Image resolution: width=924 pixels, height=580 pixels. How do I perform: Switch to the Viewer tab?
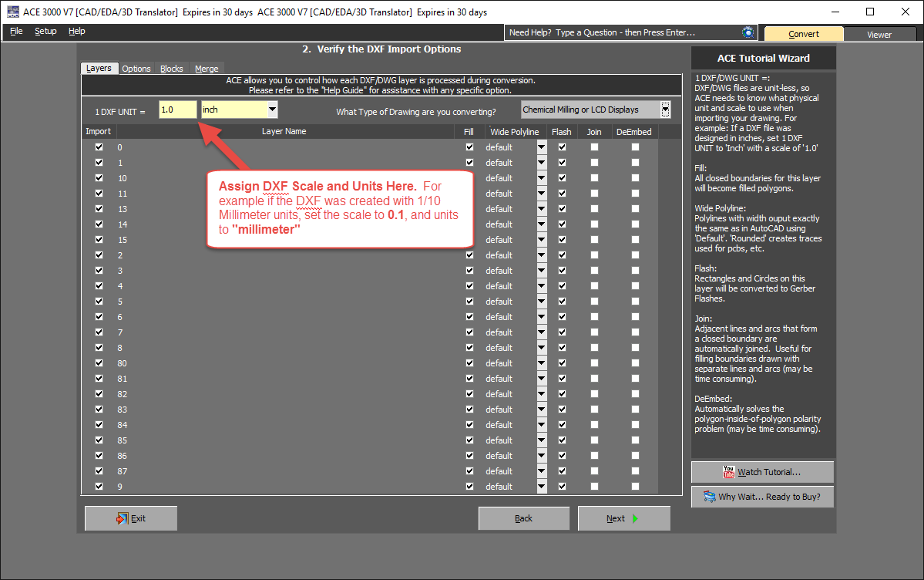pyautogui.click(x=879, y=34)
